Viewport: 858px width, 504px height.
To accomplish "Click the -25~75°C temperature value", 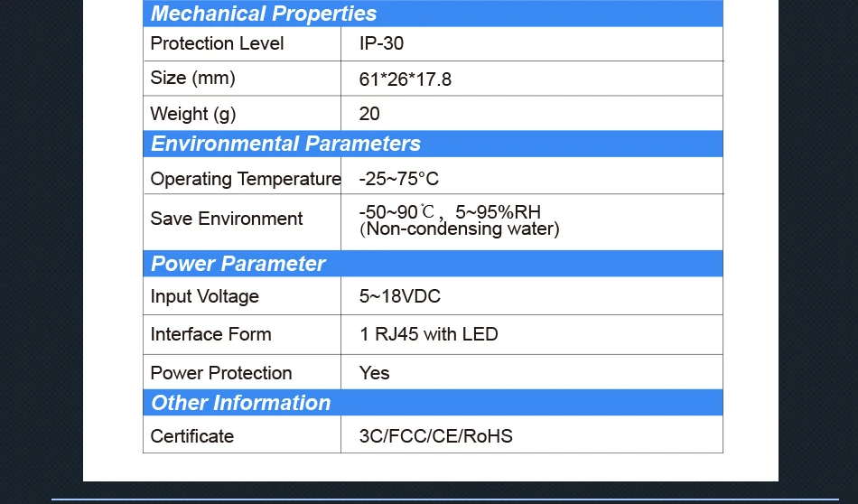I will (x=399, y=179).
